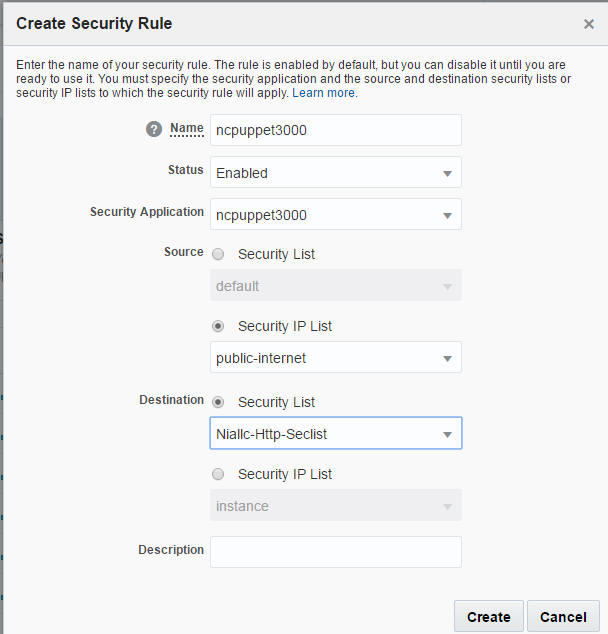Open the public-internet Security IP List dropdown
The height and width of the screenshot is (634, 608).
(x=336, y=357)
